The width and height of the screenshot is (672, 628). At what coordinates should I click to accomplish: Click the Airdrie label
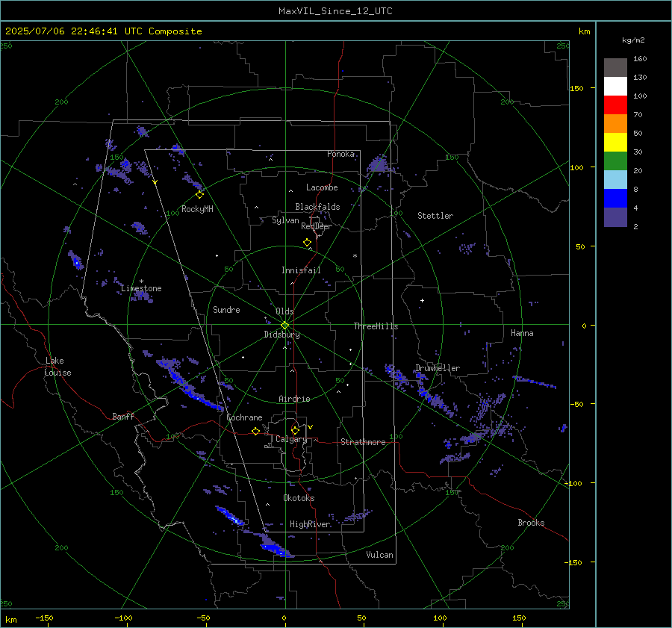coord(294,399)
